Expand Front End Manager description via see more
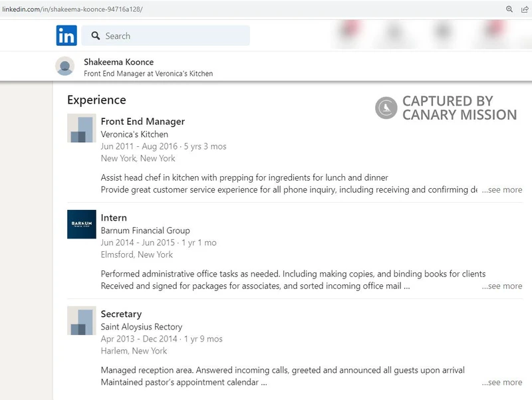This screenshot has height=400, width=532. (502, 190)
